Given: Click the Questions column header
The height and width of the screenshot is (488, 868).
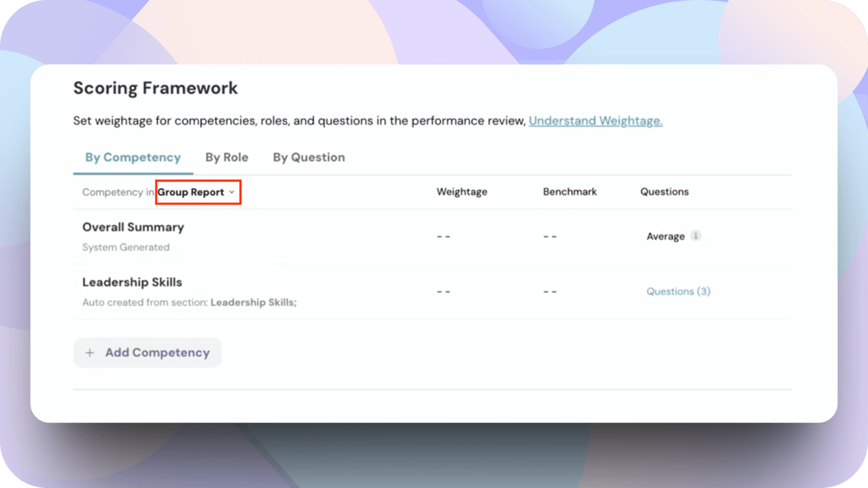Looking at the screenshot, I should click(x=664, y=192).
